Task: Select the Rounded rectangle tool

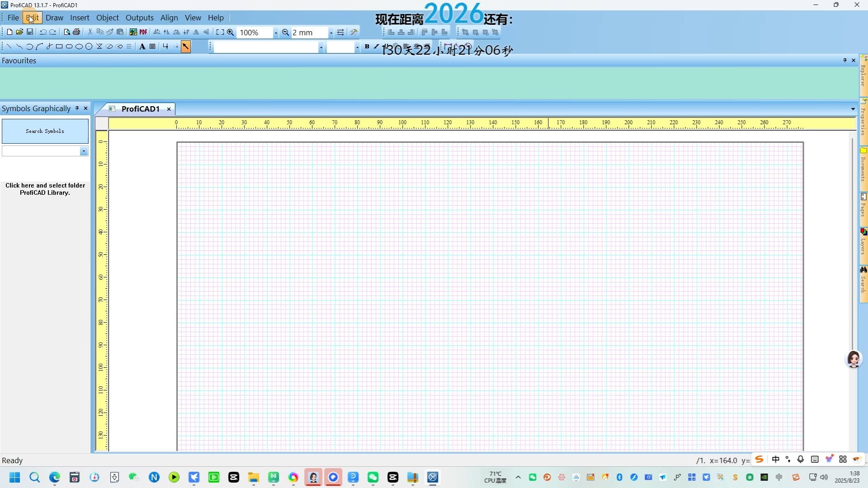Action: pos(69,46)
